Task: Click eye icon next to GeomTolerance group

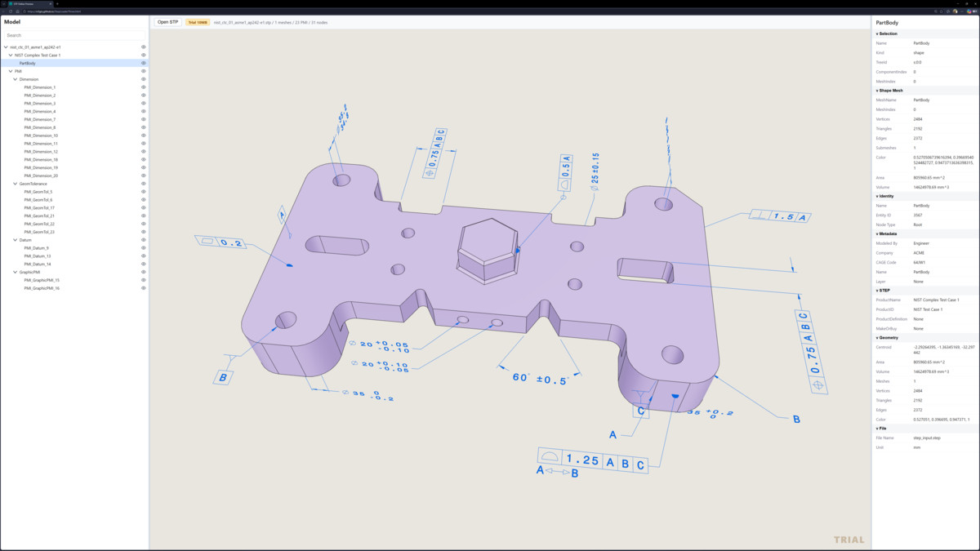Action: tap(144, 184)
